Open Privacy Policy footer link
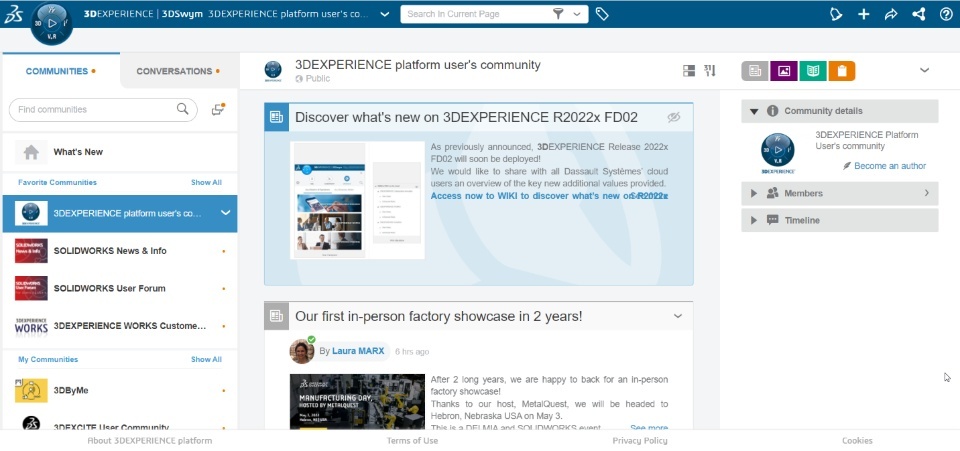Image resolution: width=960 pixels, height=451 pixels. point(640,441)
